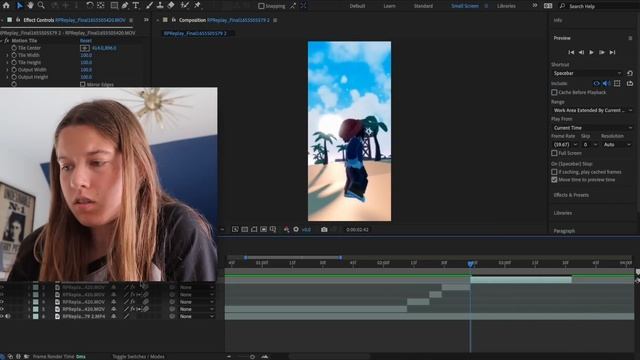
Task: Click the current time indicator playhead
Action: click(471, 264)
